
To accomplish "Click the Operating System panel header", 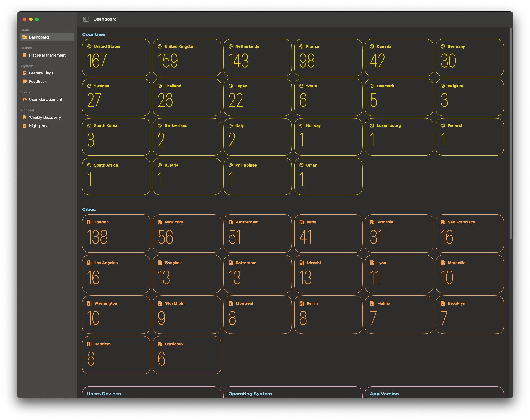I will click(x=250, y=394).
